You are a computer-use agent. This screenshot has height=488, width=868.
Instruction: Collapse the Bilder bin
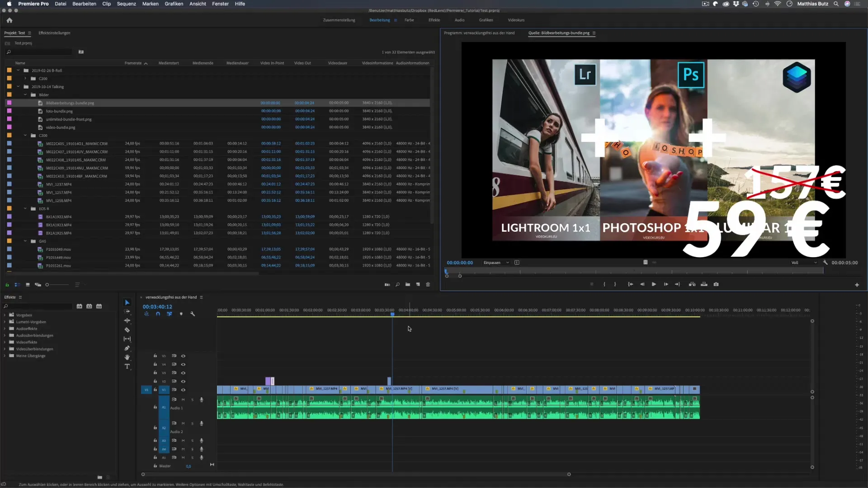click(25, 94)
